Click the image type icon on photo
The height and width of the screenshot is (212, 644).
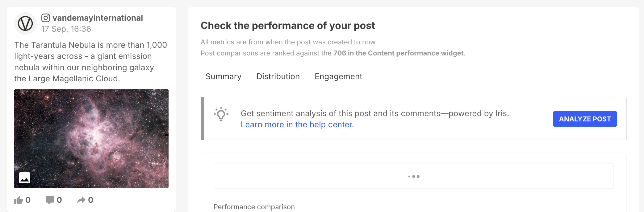pos(25,178)
